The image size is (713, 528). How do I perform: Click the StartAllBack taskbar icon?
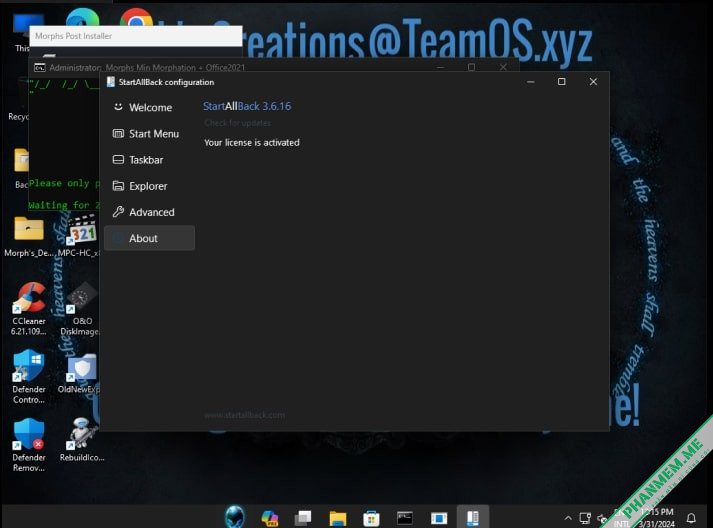pyautogui.click(x=473, y=518)
